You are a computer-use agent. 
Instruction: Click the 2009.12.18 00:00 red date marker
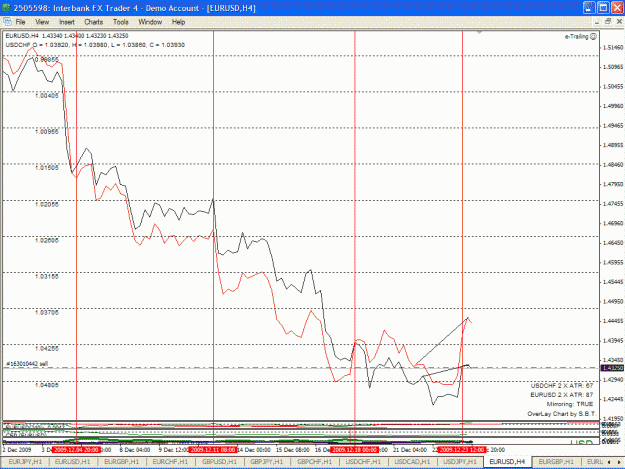coord(355,449)
